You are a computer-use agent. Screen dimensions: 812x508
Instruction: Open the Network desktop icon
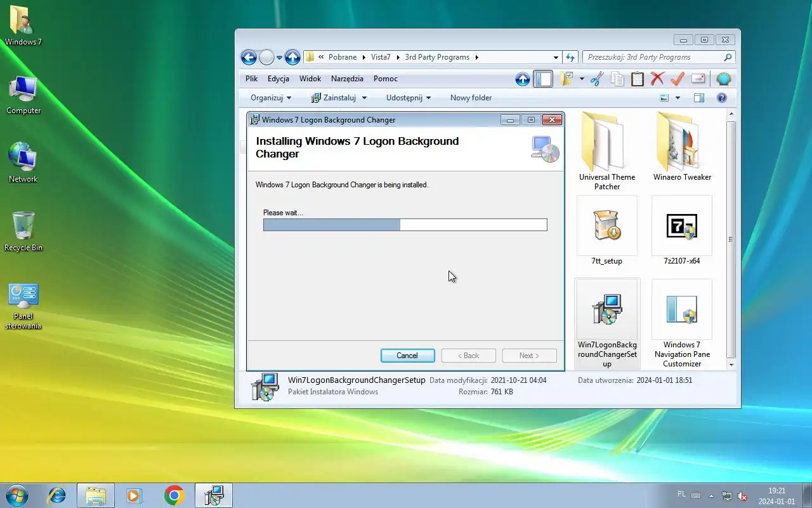coord(23,163)
